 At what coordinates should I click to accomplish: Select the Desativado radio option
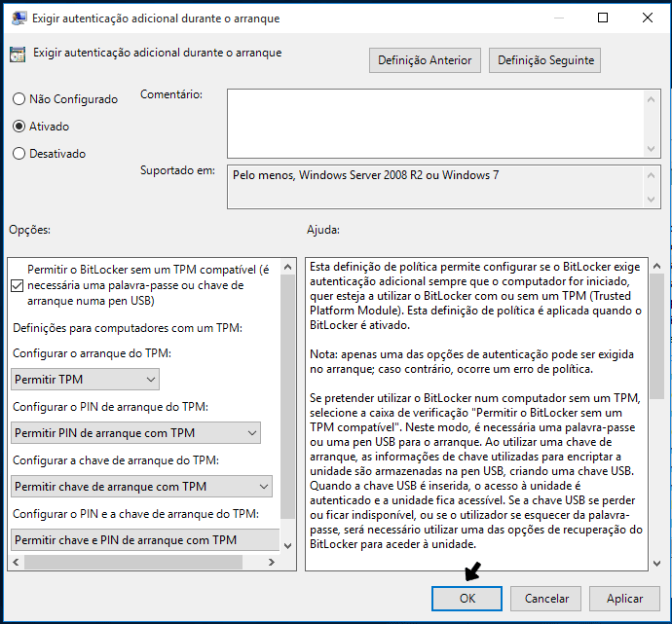[19, 154]
